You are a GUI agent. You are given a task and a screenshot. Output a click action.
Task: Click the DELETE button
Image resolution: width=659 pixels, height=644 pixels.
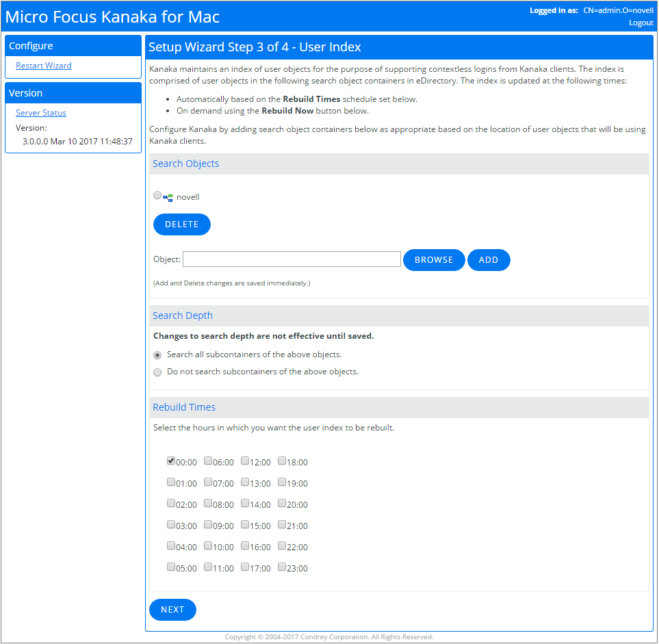[x=181, y=224]
